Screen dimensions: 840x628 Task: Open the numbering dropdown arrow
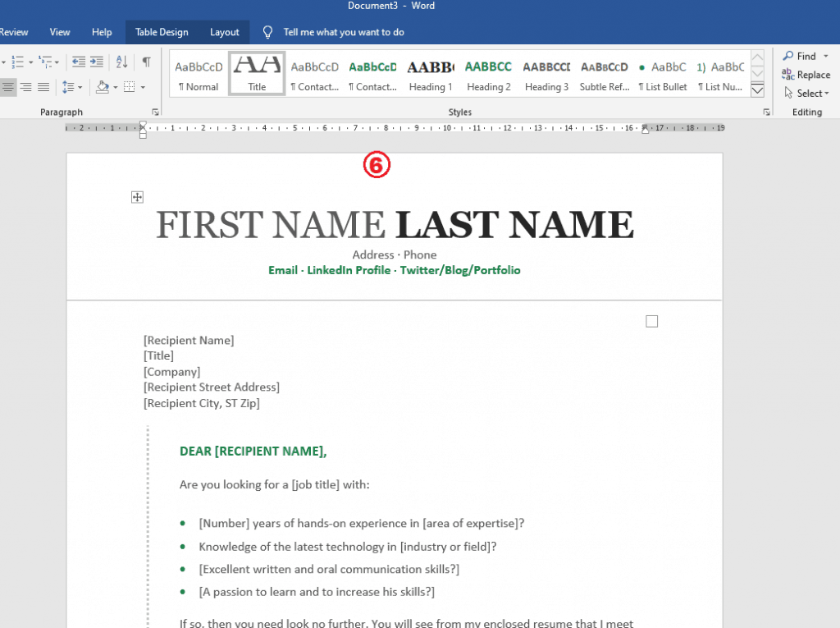(x=30, y=62)
